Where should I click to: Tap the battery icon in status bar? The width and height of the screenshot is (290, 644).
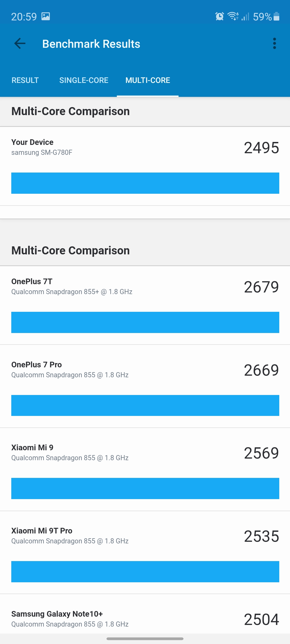(276, 17)
